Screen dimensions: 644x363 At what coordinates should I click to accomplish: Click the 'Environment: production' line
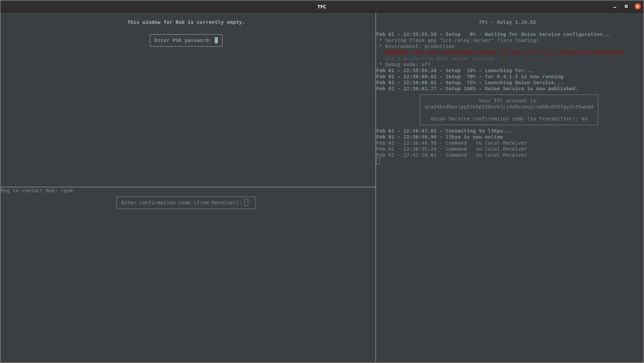(417, 47)
